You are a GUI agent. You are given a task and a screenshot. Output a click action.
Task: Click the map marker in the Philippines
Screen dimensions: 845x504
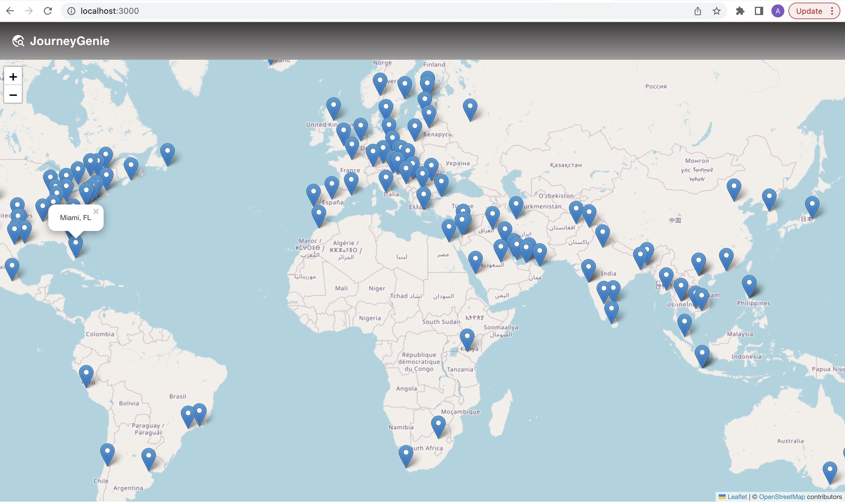[749, 285]
